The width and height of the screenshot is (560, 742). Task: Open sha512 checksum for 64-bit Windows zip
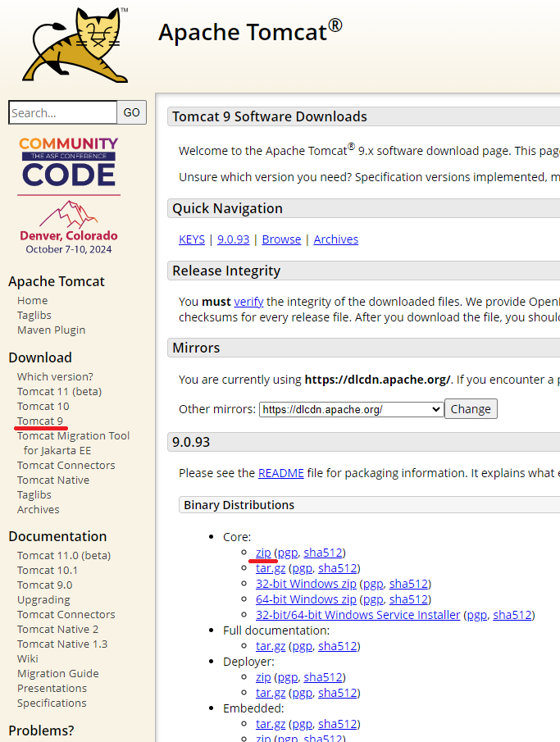click(x=408, y=599)
